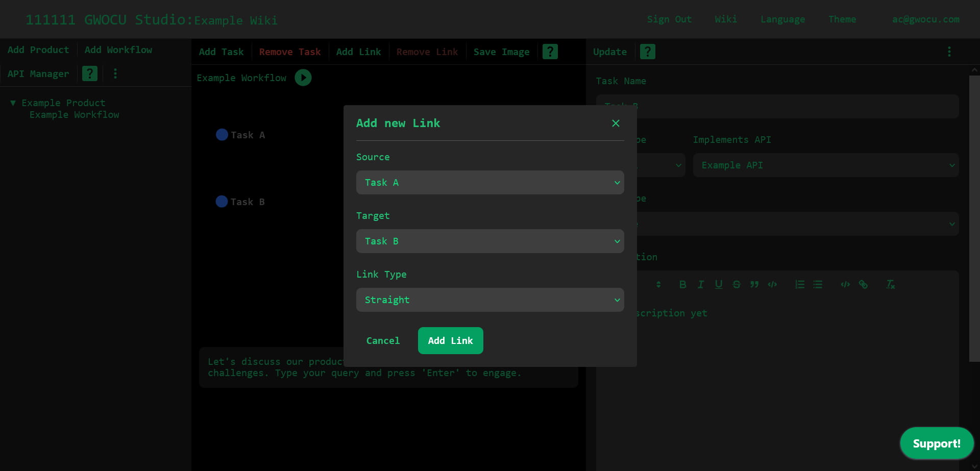Click Add Workflow in the left sidebar
Screen dimensions: 980x471
[x=118, y=50]
